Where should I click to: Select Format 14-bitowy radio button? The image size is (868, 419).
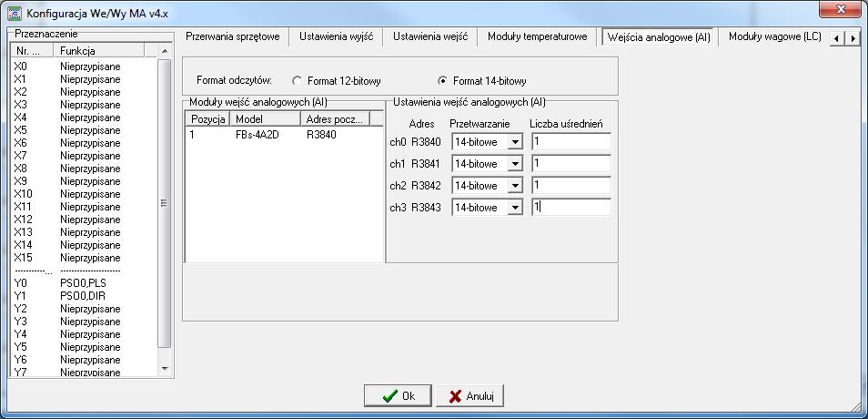(442, 81)
